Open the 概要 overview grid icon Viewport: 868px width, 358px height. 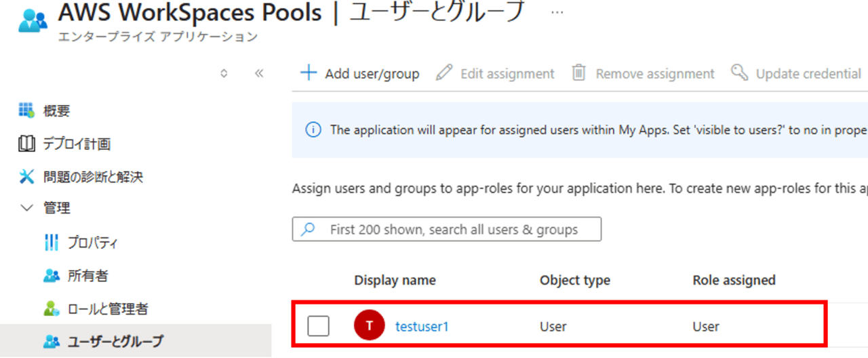26,110
